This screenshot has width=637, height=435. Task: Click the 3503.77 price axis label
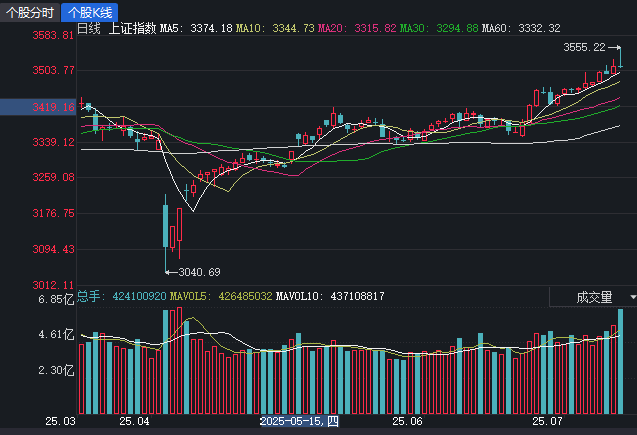pyautogui.click(x=54, y=70)
